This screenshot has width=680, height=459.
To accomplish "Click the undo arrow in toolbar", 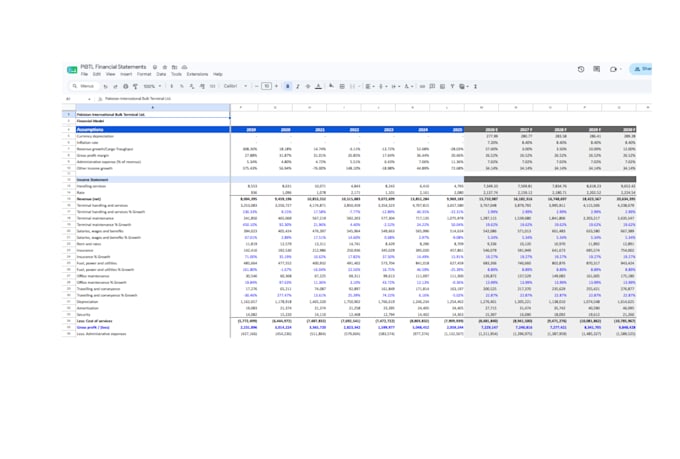I will tap(105, 86).
